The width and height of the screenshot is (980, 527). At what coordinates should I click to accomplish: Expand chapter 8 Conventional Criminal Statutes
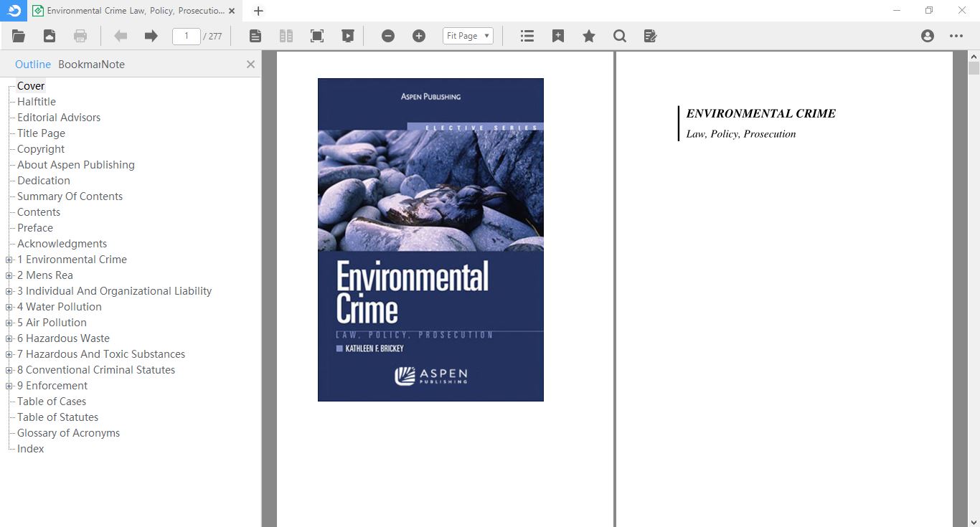pyautogui.click(x=9, y=370)
